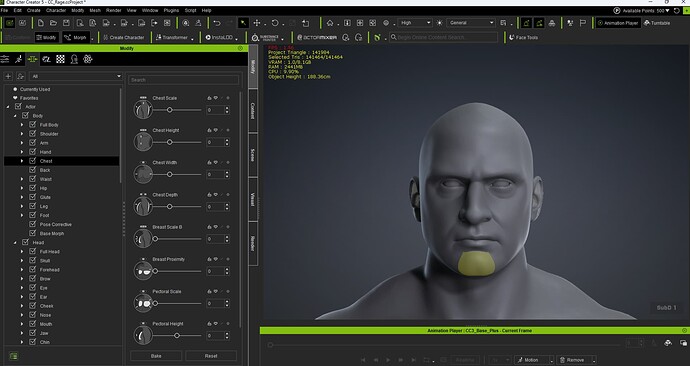690x366 pixels.
Task: Switch to the Content side tab
Action: pos(253,111)
